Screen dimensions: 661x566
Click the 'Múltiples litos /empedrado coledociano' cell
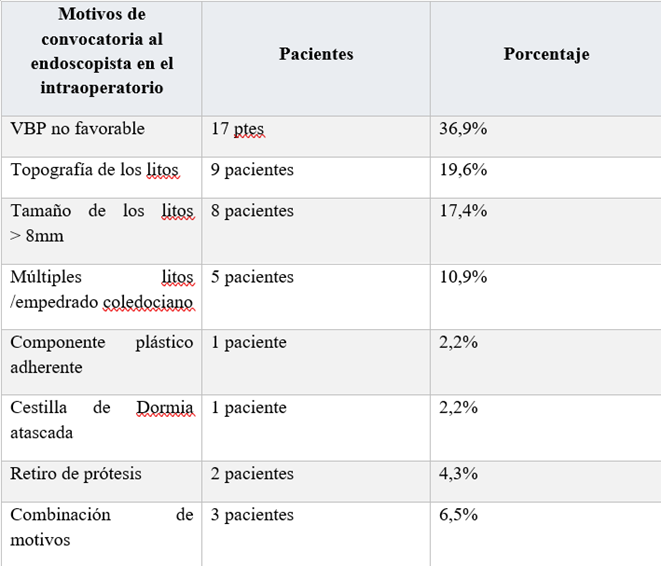coord(101,288)
